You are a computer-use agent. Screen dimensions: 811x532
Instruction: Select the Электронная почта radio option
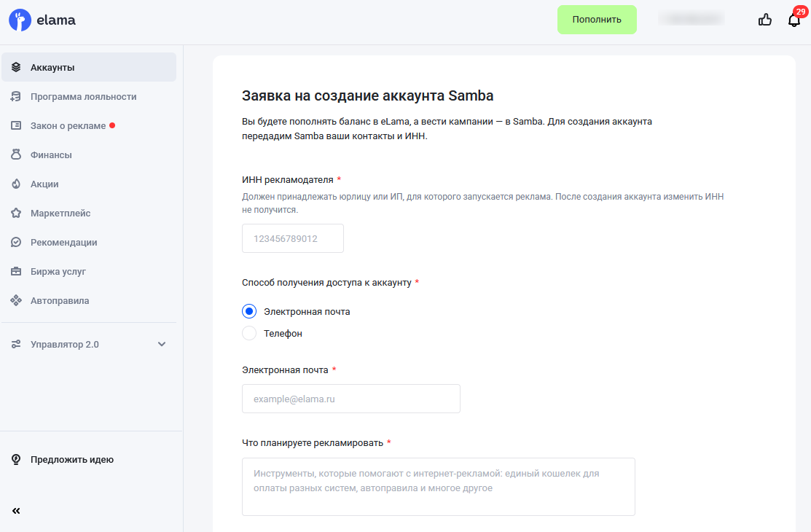tap(249, 311)
